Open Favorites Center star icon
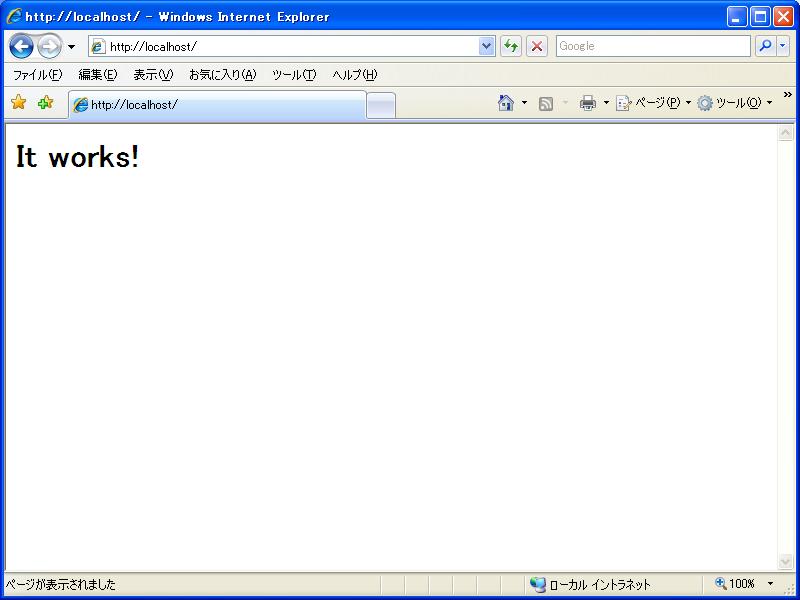Image resolution: width=800 pixels, height=600 pixels. pyautogui.click(x=18, y=103)
